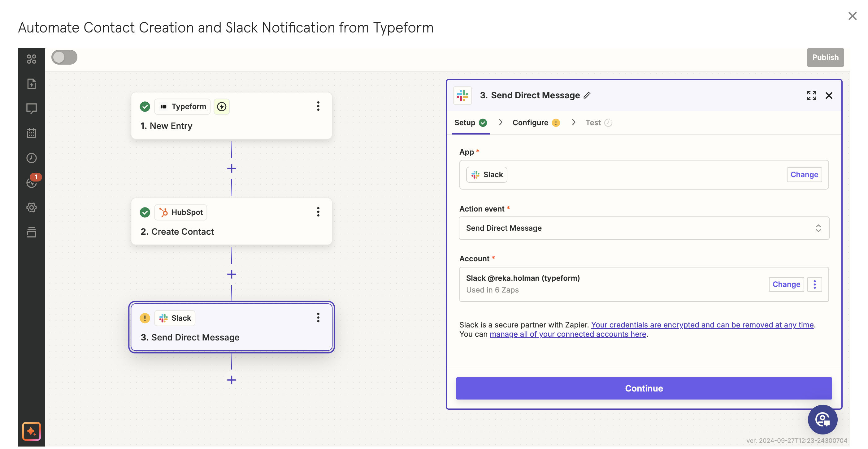Viewport: 868px width, 449px height.
Task: Add step between Typeform and HubSpot
Action: point(232,168)
